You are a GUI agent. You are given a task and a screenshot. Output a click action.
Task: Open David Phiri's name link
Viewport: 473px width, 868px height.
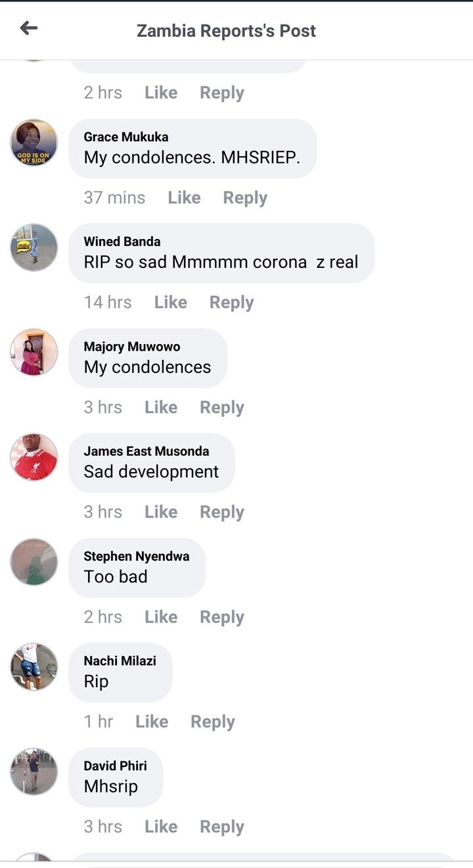116,766
